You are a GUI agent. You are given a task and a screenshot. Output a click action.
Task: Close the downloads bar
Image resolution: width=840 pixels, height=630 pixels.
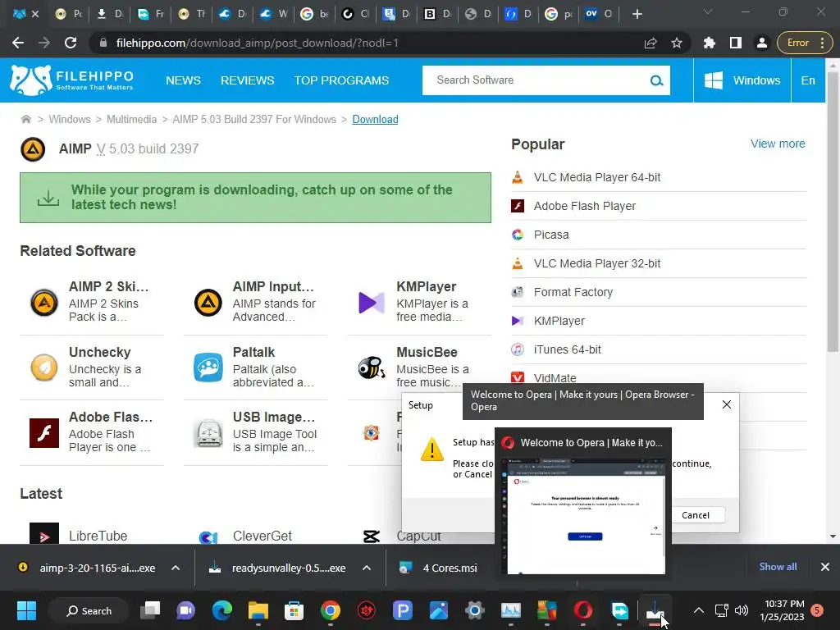(x=825, y=567)
